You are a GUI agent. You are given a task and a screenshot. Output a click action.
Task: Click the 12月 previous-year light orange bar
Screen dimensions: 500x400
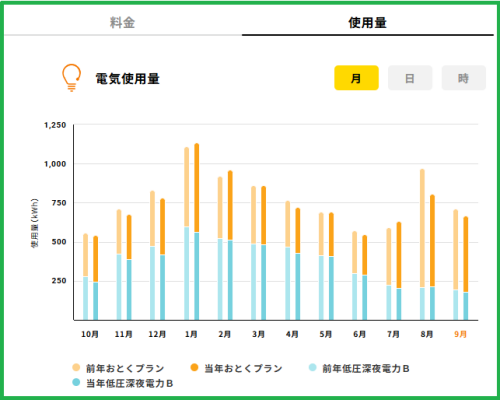pos(153,219)
